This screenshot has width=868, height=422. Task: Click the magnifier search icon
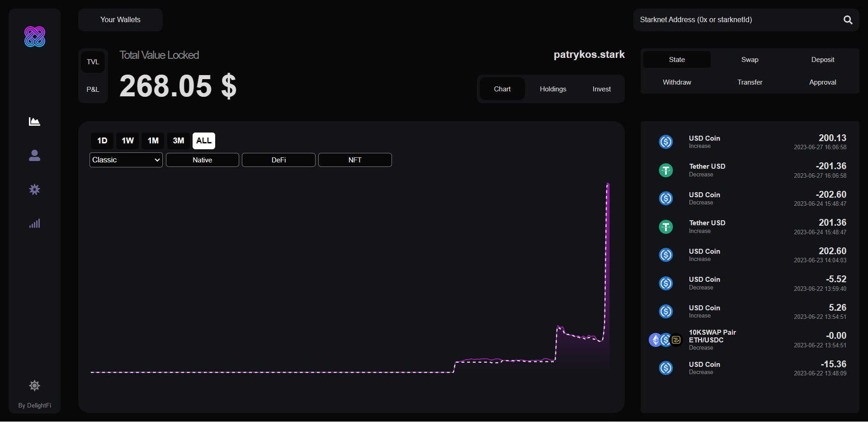848,20
